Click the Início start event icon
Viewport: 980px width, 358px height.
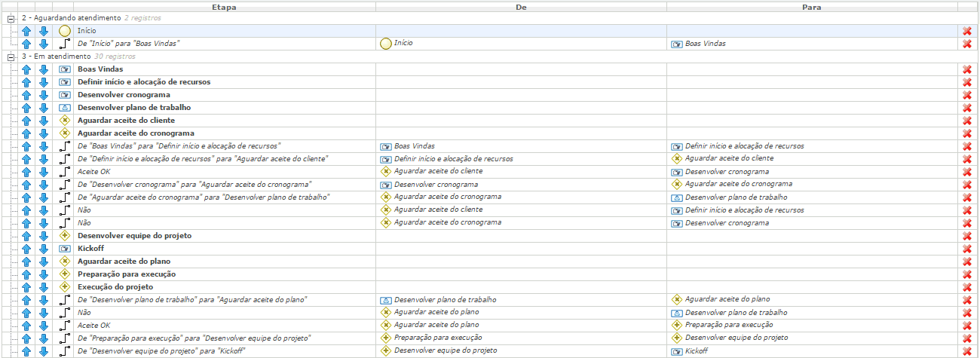tap(65, 31)
